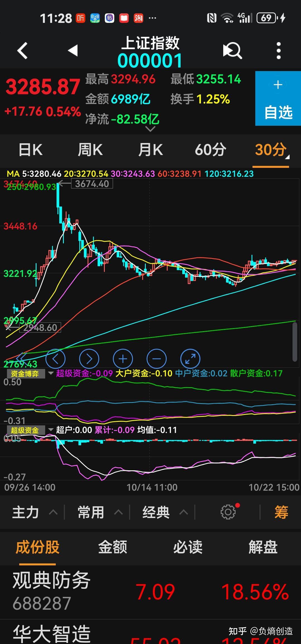Switch to the 日K chart tab
The image size is (301, 644).
[x=31, y=150]
